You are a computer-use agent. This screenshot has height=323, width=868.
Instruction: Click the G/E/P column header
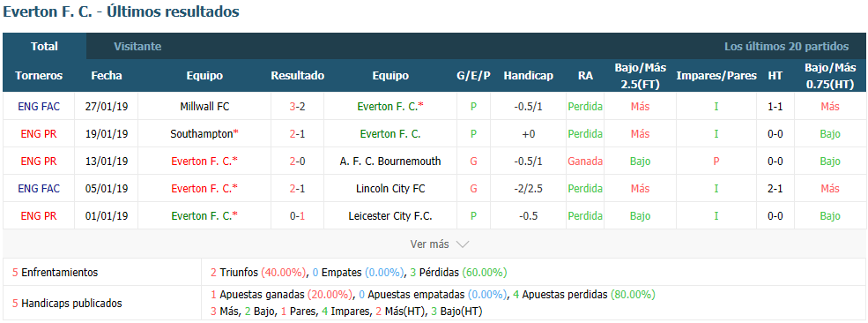click(473, 76)
